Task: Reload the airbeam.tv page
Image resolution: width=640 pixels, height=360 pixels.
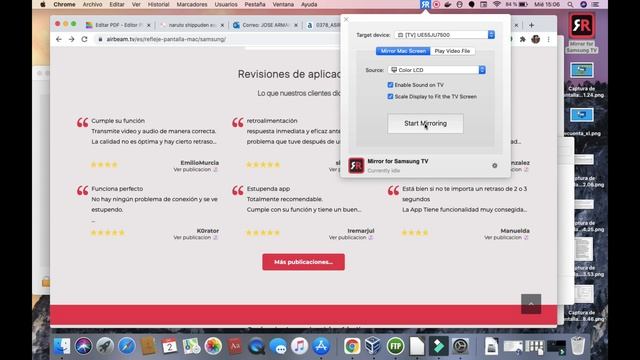Action: [84, 39]
